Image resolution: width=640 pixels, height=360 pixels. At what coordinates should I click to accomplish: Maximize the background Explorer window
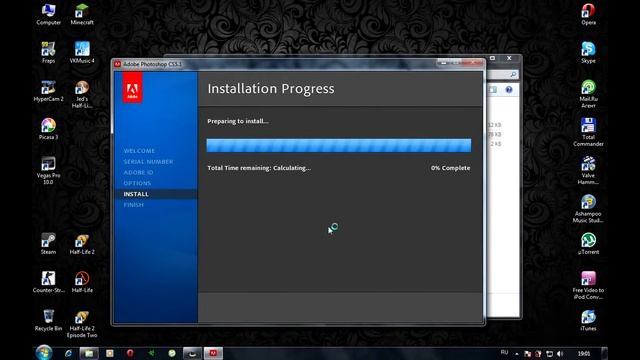point(493,58)
